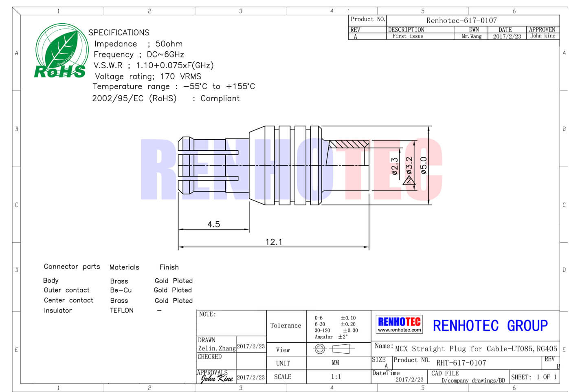Click the tapered cone projection symbol
Image resolution: width=569 pixels, height=392 pixels.
tap(341, 349)
